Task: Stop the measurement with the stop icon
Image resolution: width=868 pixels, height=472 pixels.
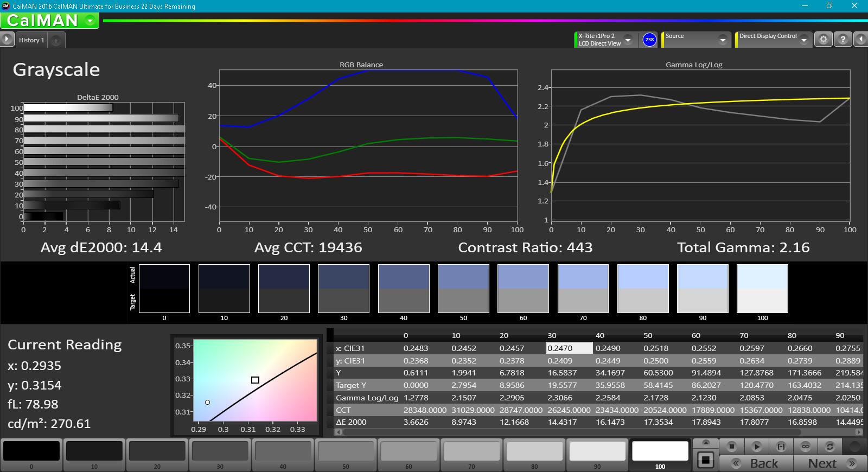Action: [732, 447]
